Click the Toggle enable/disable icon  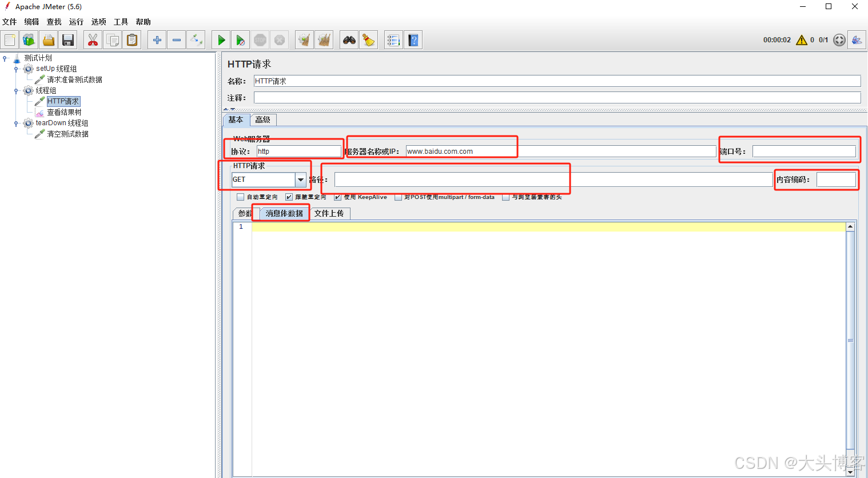tap(196, 40)
